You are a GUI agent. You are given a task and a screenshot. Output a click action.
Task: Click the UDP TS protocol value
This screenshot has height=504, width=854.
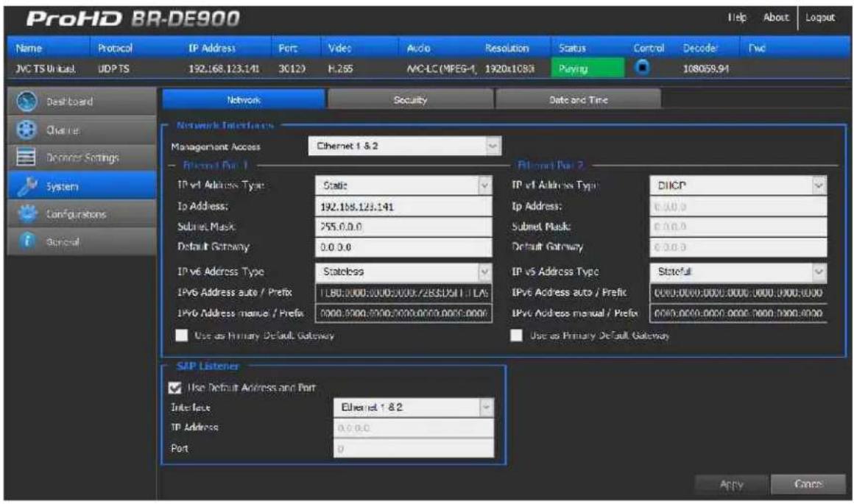[x=113, y=68]
